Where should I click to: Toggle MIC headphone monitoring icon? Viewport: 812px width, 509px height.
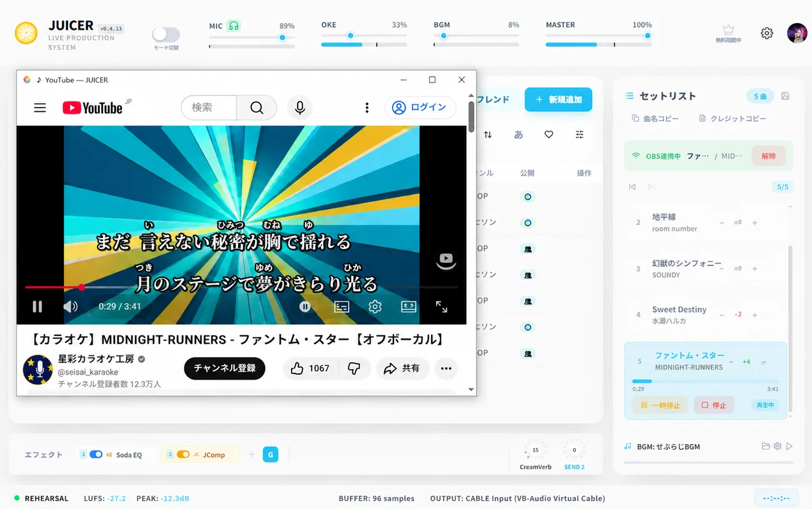tap(234, 26)
